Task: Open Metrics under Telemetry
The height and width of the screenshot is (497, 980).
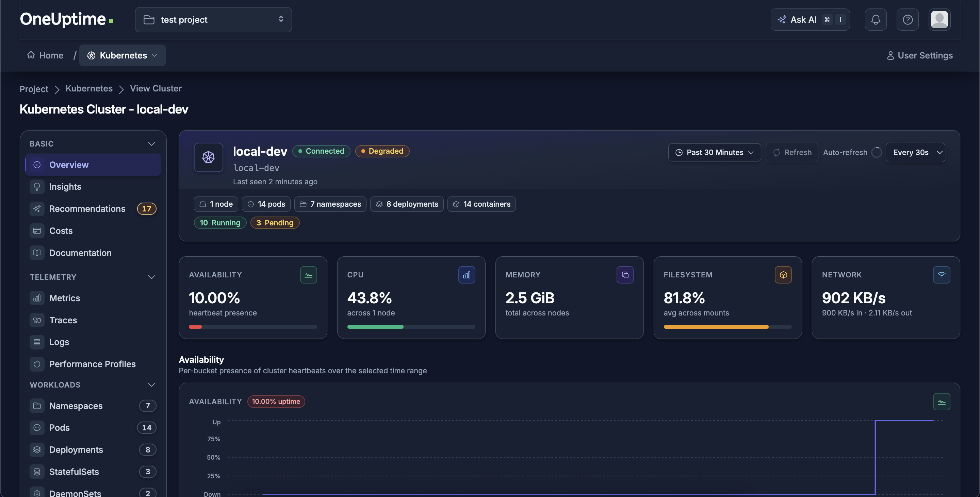Action: 93,298
